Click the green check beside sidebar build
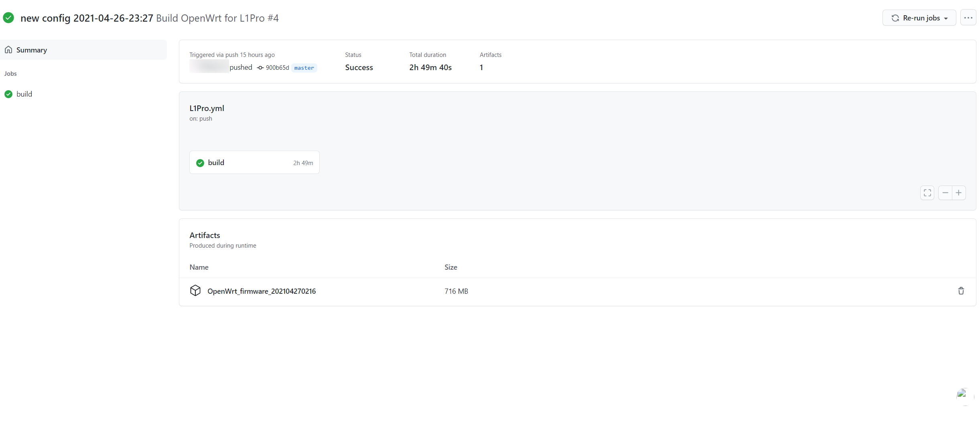Viewport: 980px width, 436px height. (8, 94)
